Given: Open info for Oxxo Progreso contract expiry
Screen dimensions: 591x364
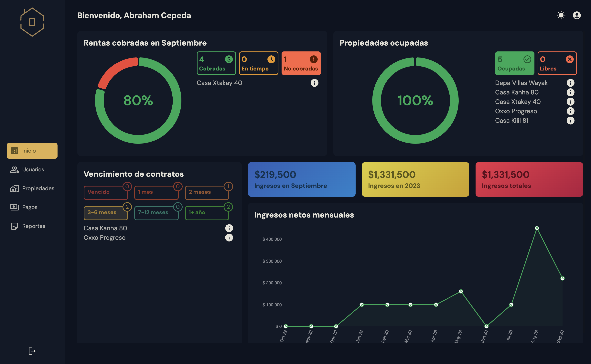Looking at the screenshot, I should point(229,238).
